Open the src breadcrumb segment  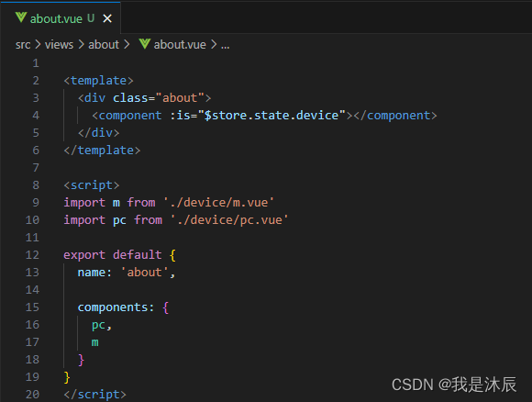coord(23,44)
